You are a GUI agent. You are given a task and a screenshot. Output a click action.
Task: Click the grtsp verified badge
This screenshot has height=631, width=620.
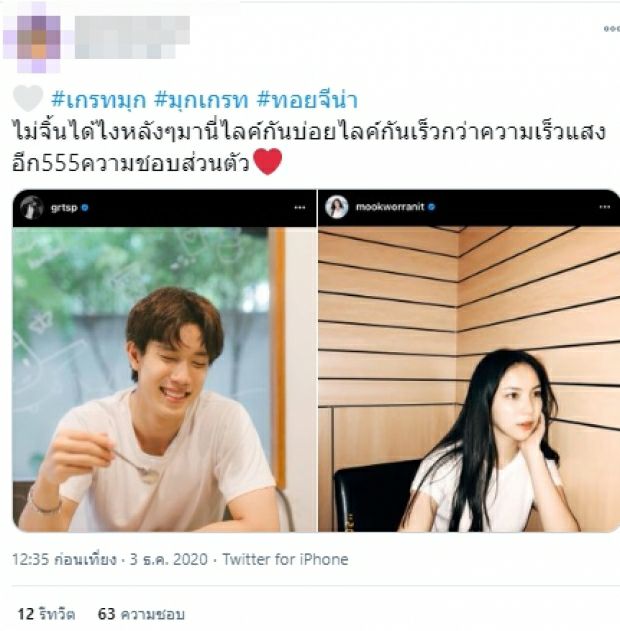tap(84, 208)
